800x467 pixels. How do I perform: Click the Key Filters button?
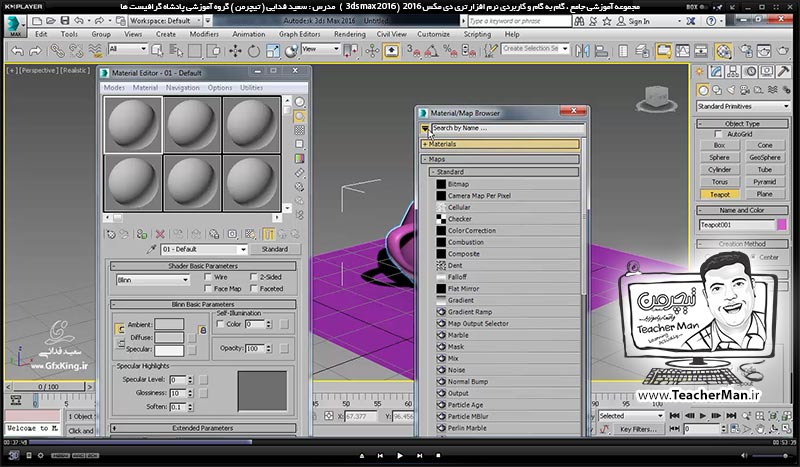tap(638, 429)
